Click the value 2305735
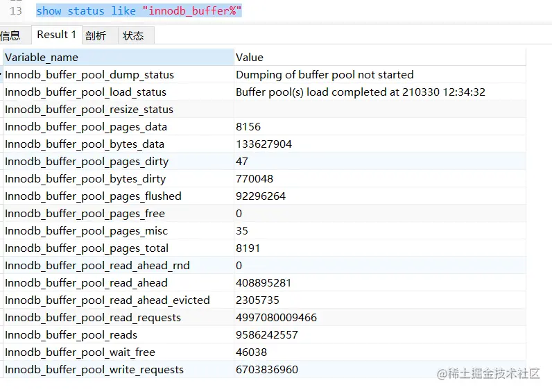Viewport: 552px width, 392px height. coord(257,300)
